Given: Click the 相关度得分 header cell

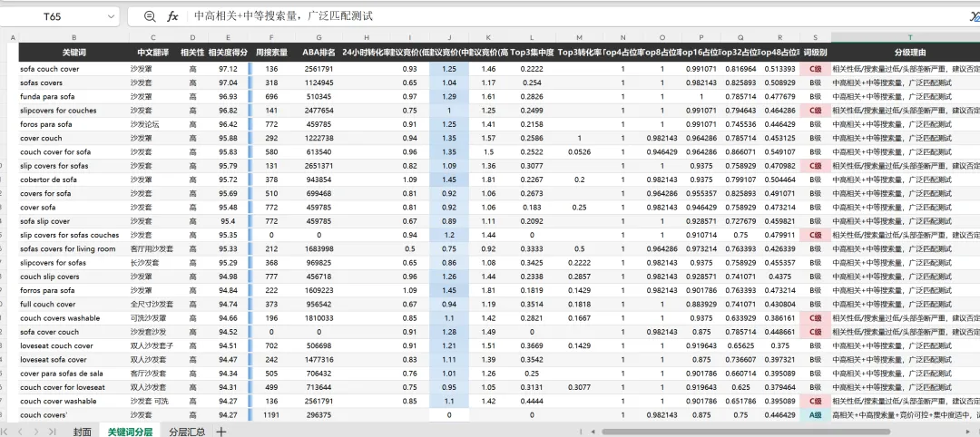Looking at the screenshot, I should click(228, 53).
